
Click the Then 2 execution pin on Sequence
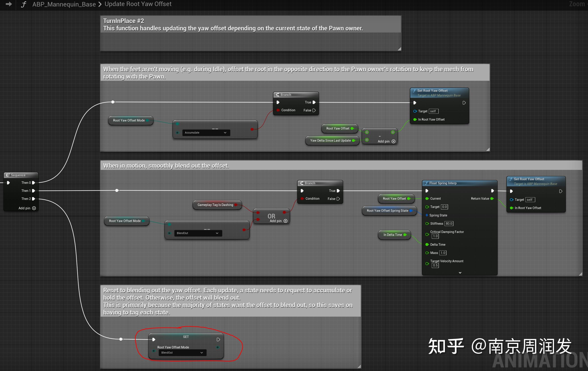[x=34, y=199]
